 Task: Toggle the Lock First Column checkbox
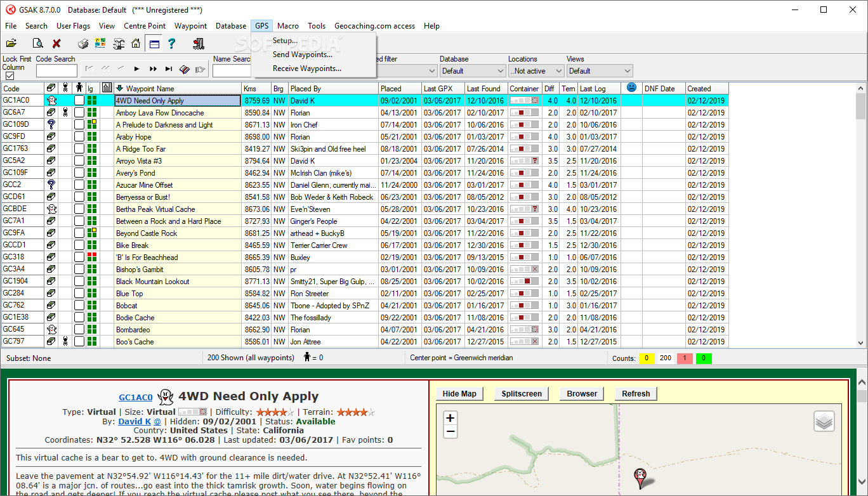9,75
